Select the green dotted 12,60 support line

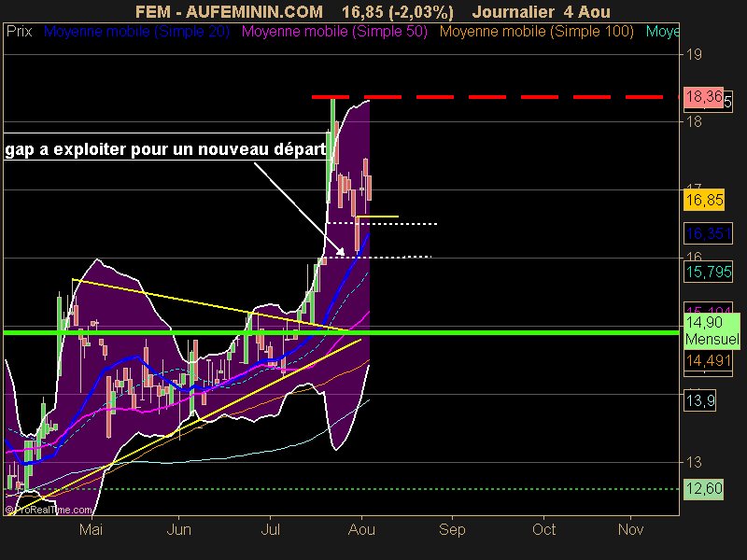pos(341,489)
